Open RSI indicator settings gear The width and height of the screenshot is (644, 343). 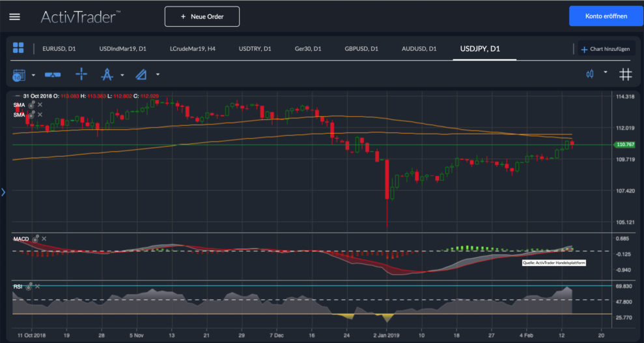29,287
